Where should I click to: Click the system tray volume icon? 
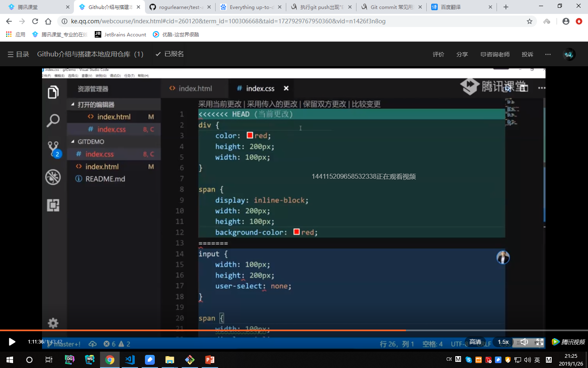pyautogui.click(x=527, y=360)
